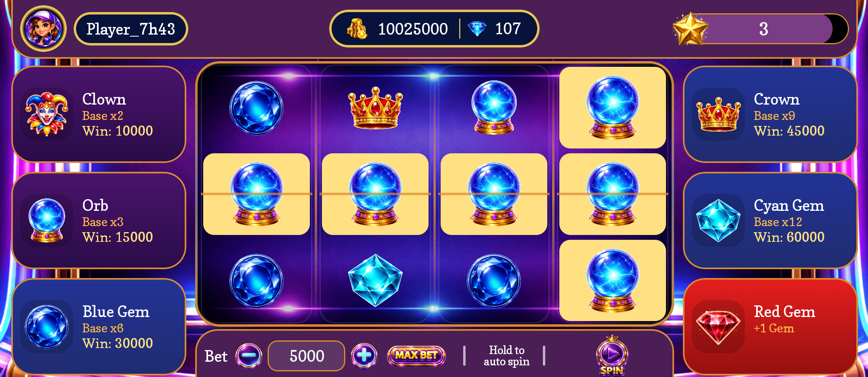Open the Cyan Gem paytable card
This screenshot has width=868, height=377.
770,220
